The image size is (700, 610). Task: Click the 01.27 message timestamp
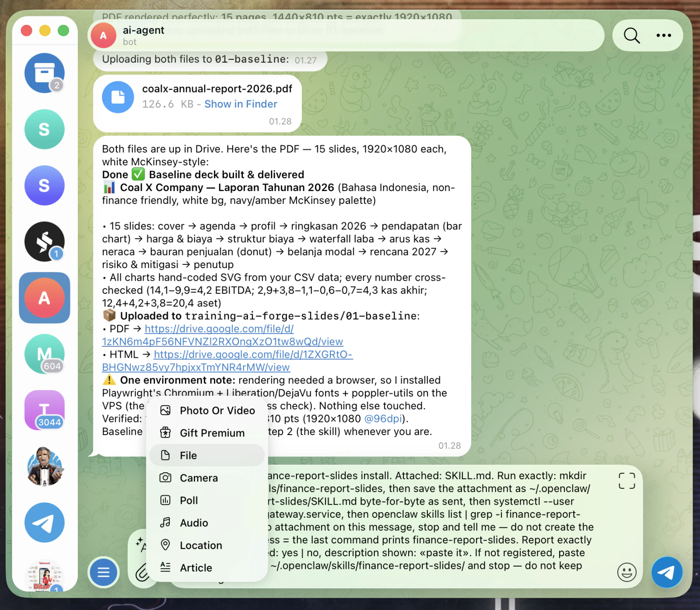tap(305, 60)
